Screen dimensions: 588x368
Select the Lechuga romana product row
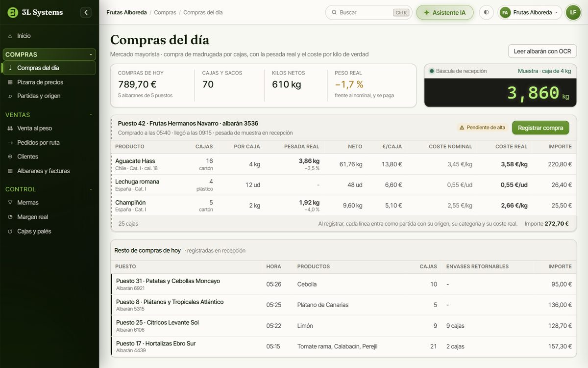(x=343, y=185)
